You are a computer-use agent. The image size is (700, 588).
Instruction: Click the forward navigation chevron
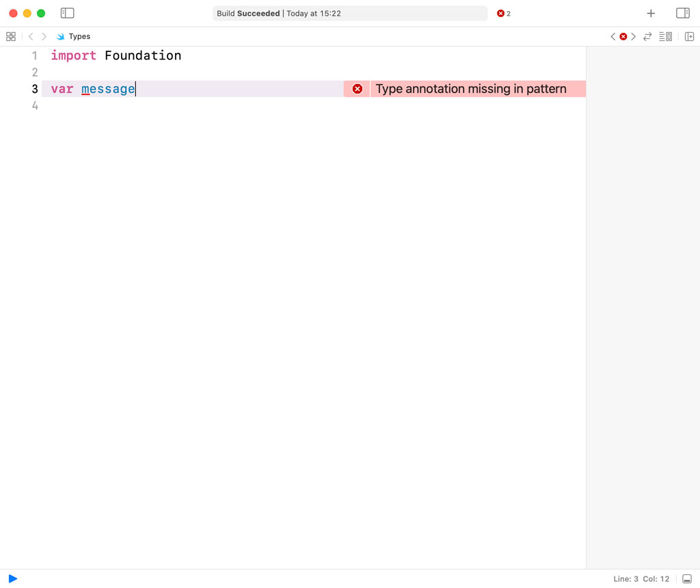(x=44, y=36)
